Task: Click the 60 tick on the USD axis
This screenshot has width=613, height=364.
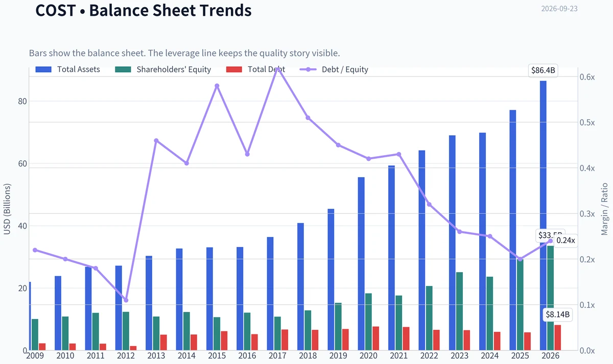Action: point(22,164)
